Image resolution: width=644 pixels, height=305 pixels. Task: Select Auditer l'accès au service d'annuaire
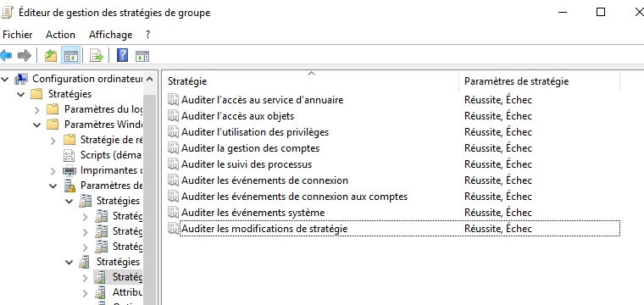coord(262,100)
